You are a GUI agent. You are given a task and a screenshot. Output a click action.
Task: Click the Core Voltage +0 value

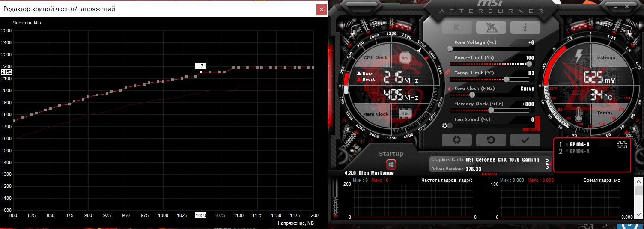[531, 42]
